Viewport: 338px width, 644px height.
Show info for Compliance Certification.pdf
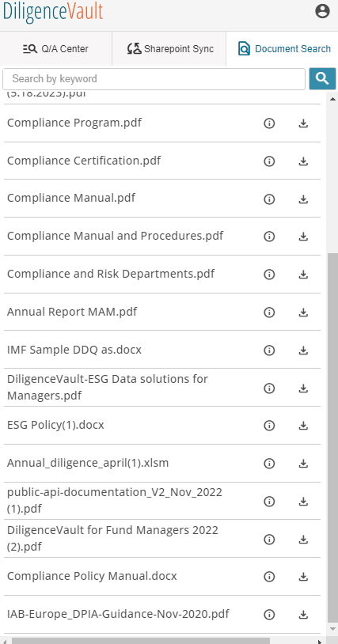(x=269, y=161)
